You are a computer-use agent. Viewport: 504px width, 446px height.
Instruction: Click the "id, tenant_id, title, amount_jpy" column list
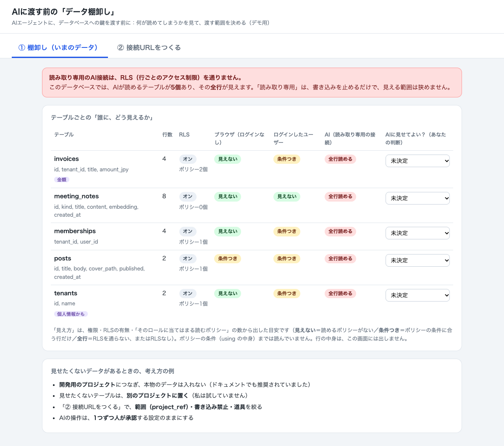tap(91, 169)
